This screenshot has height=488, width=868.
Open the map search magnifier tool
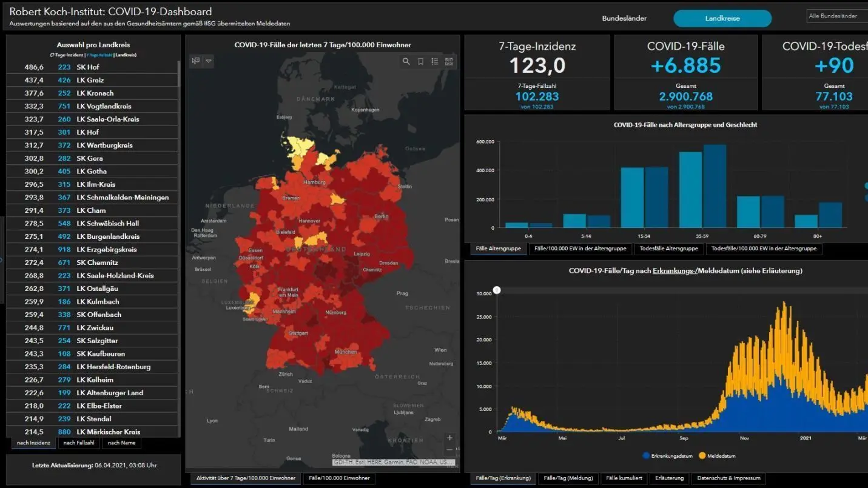406,61
